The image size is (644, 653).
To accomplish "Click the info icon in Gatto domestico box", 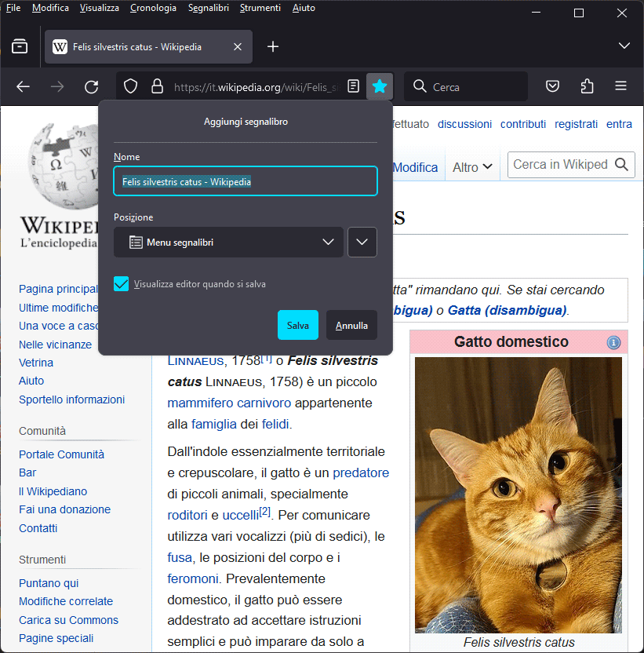I will pyautogui.click(x=613, y=342).
